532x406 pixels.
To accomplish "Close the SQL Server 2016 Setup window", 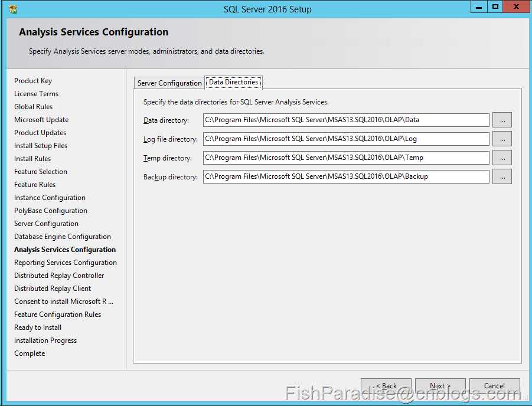I will (x=517, y=6).
